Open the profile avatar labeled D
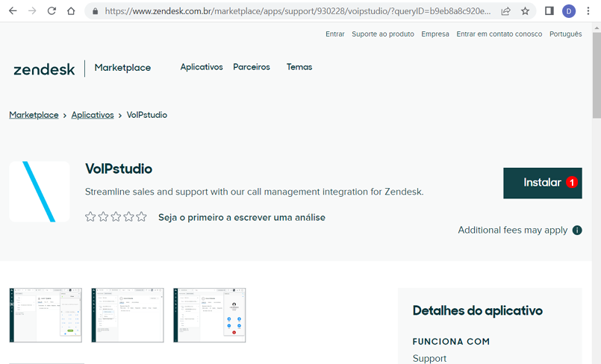This screenshot has height=364, width=601. [x=569, y=11]
